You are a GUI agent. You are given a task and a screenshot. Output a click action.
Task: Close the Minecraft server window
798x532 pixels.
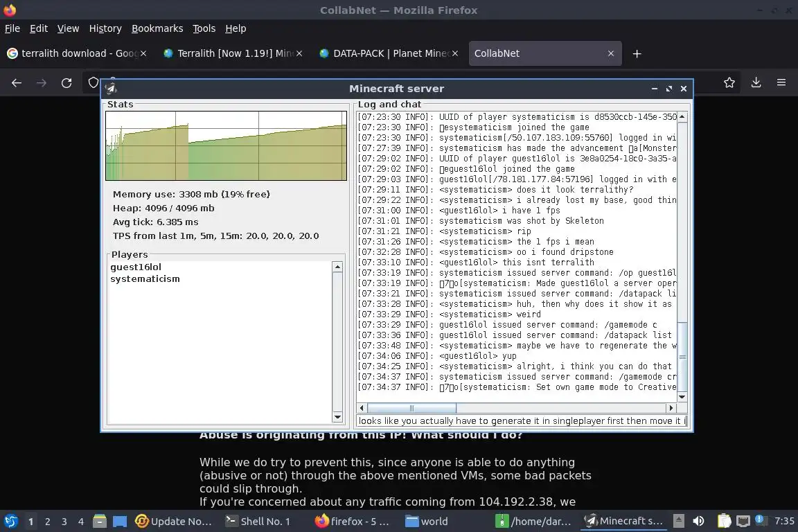click(x=684, y=89)
